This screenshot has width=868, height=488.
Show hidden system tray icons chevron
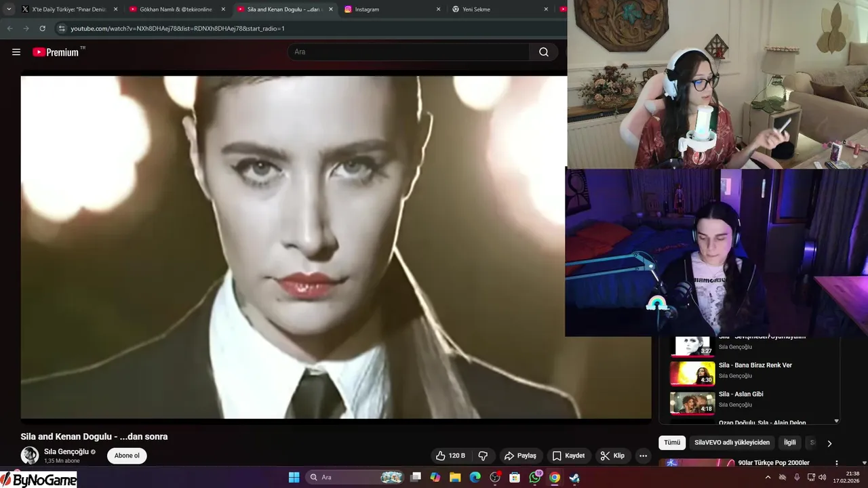point(768,477)
